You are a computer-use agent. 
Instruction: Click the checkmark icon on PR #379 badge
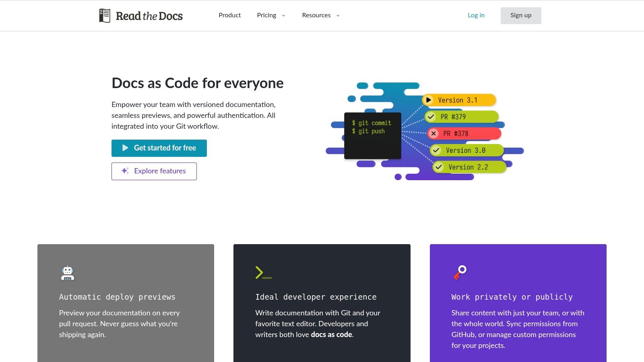pos(431,117)
